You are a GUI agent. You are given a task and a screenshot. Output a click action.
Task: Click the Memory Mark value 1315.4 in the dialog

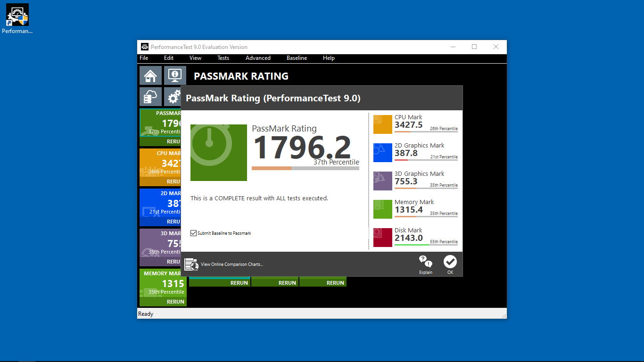click(x=409, y=210)
